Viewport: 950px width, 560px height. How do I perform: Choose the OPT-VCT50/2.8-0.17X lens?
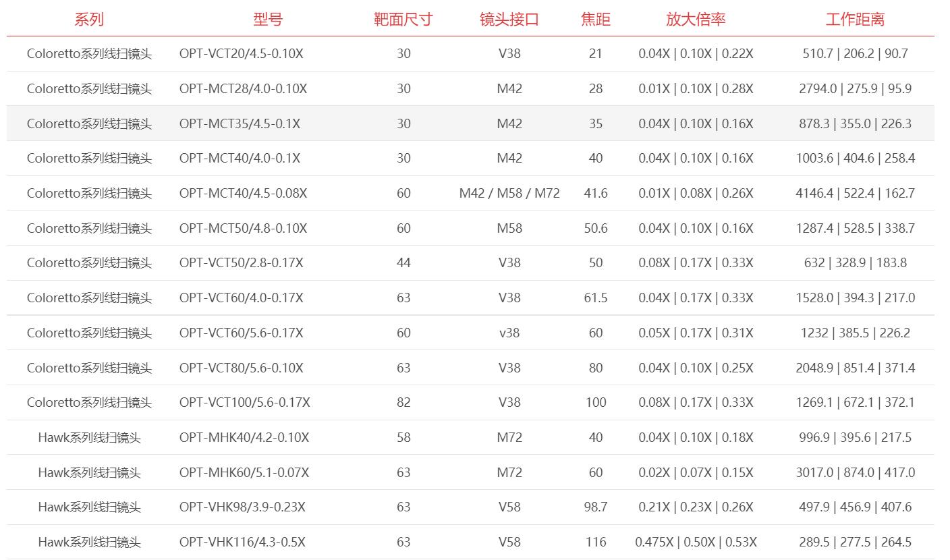[242, 262]
